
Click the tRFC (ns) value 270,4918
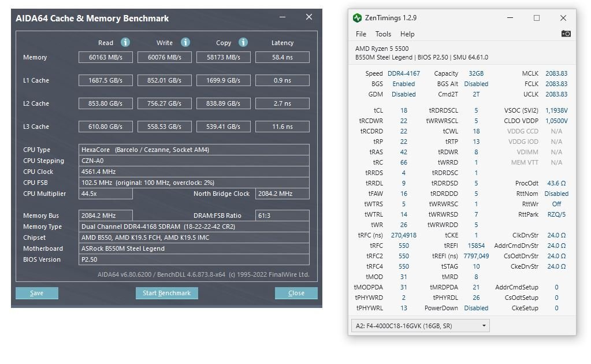tap(404, 235)
